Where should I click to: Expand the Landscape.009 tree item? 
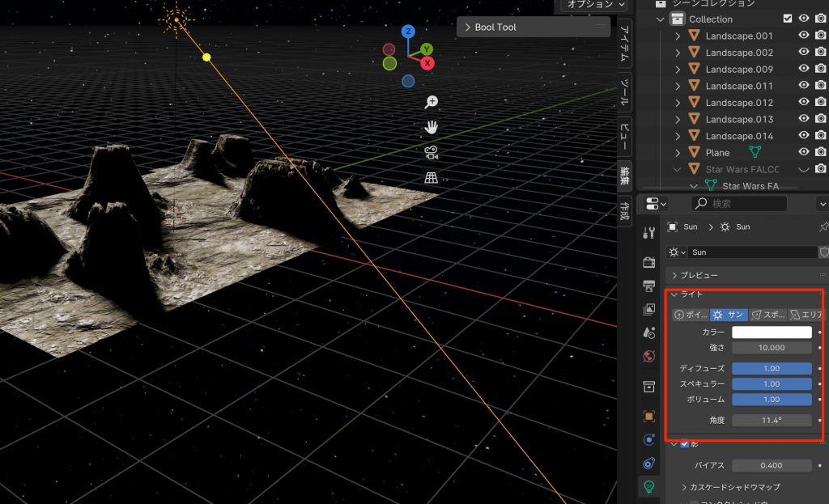pos(678,70)
